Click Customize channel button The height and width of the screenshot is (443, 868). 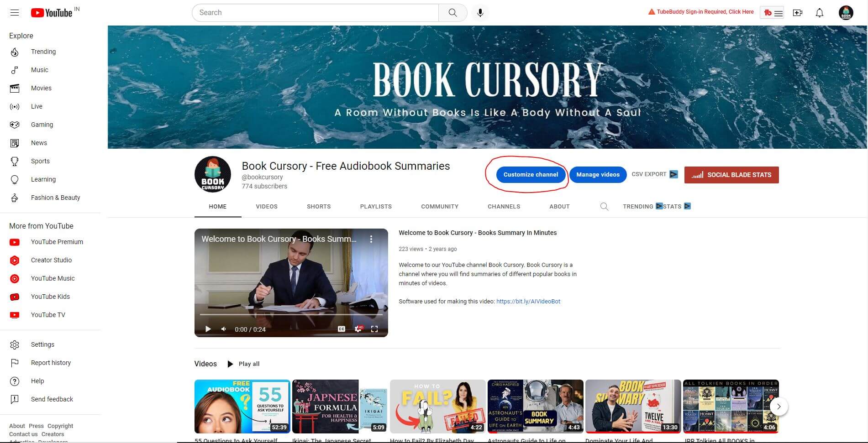point(531,175)
